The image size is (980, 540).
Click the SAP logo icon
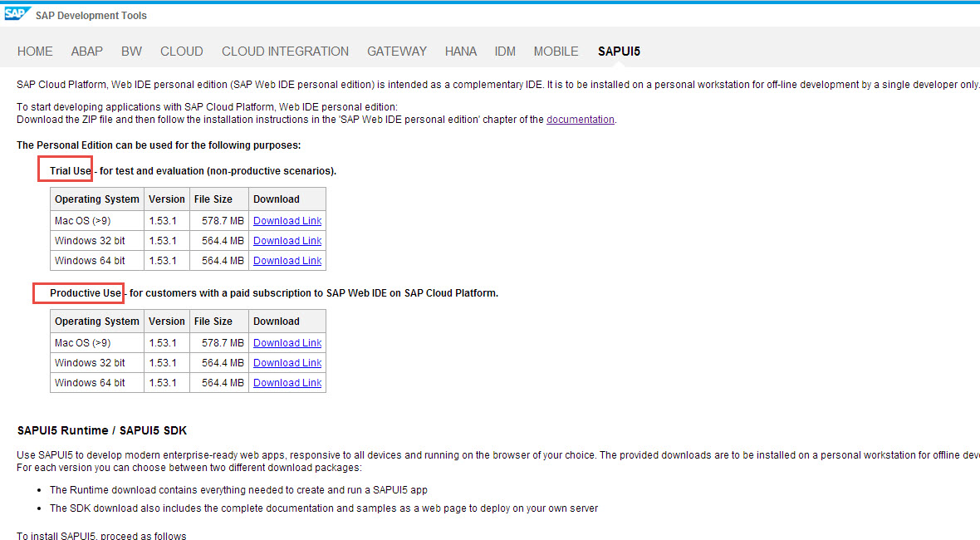(x=17, y=13)
